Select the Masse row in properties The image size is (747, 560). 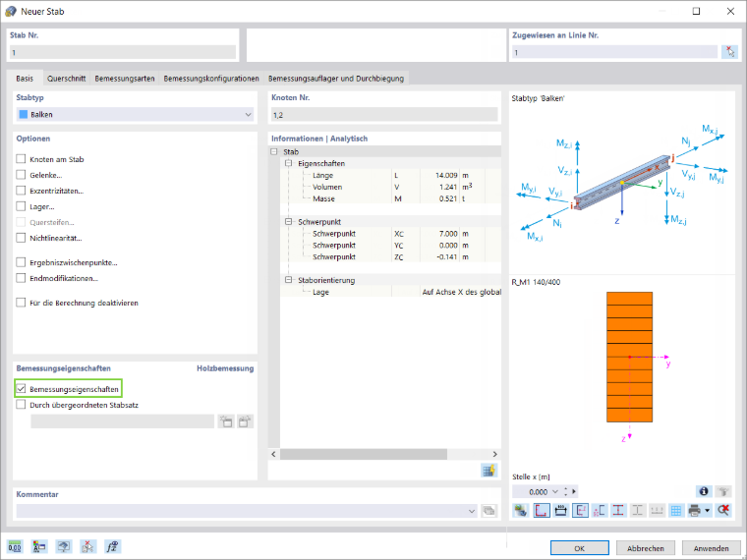(x=390, y=198)
